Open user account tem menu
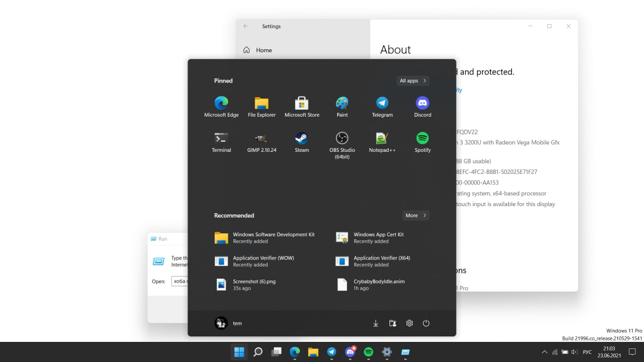Screen dimensions: 644x362 point(228,323)
